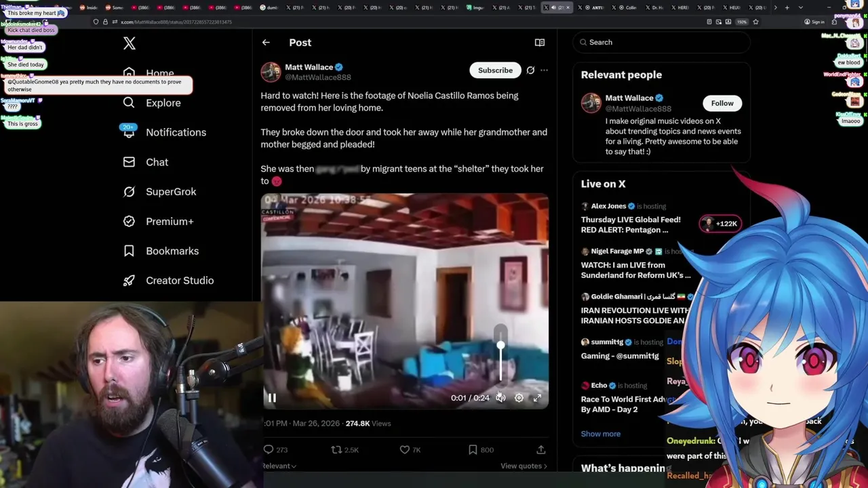
Task: Click the Grok icon next to Subscribe
Action: (x=530, y=70)
